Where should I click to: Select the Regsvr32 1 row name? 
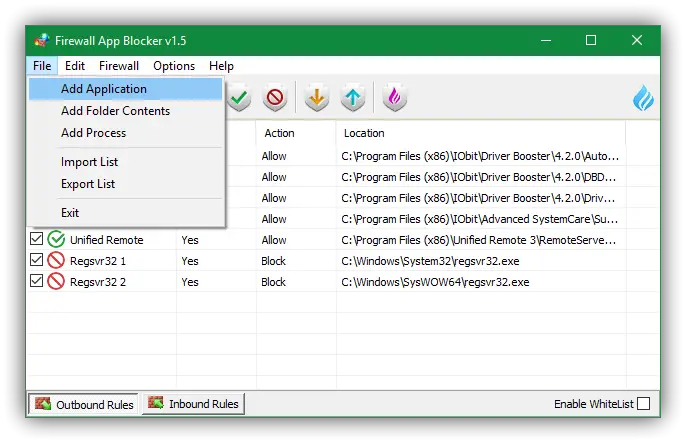[x=98, y=261]
